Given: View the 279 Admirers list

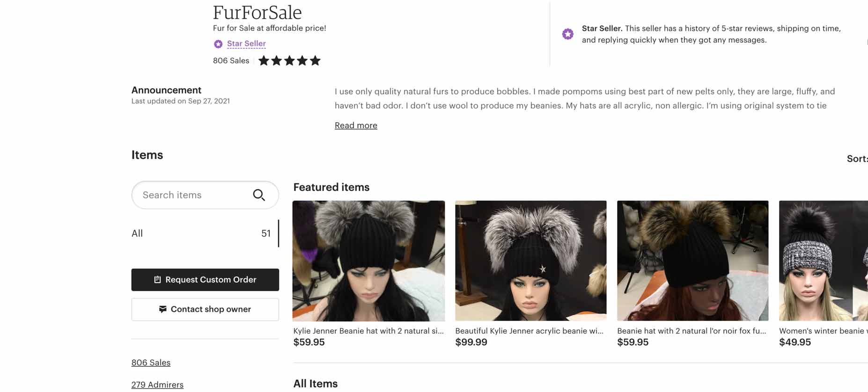Looking at the screenshot, I should coord(157,384).
